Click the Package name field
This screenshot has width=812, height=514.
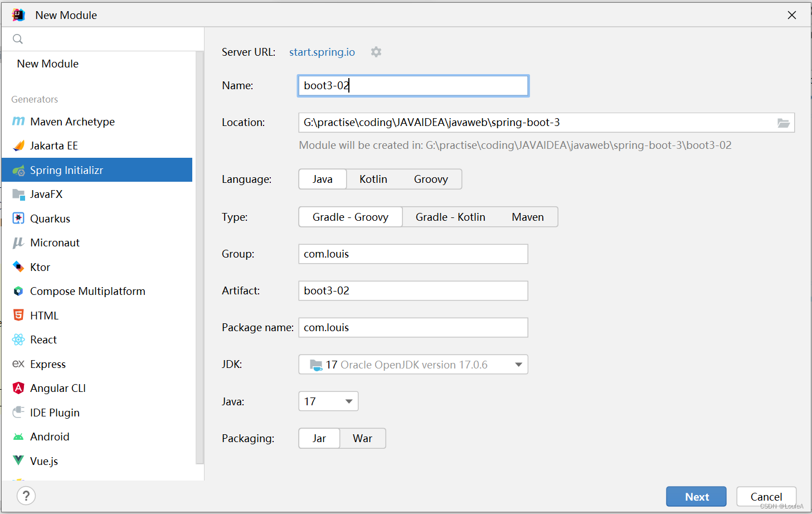point(414,327)
